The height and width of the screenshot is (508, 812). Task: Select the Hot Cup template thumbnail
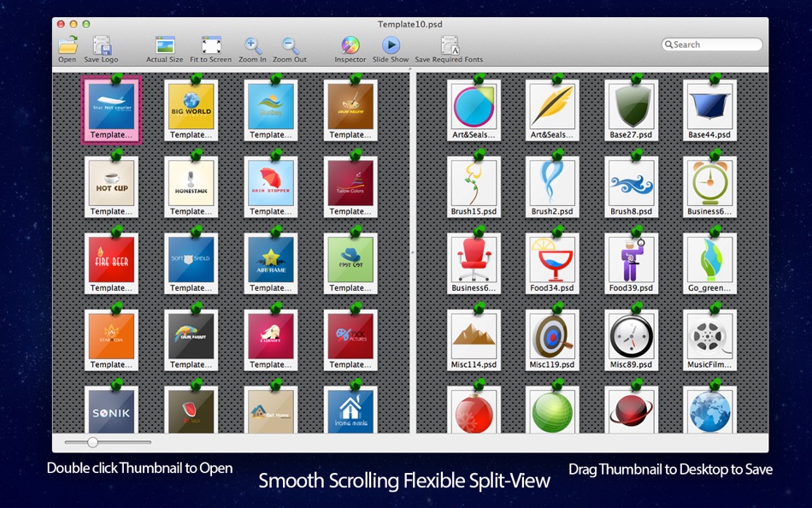111,186
